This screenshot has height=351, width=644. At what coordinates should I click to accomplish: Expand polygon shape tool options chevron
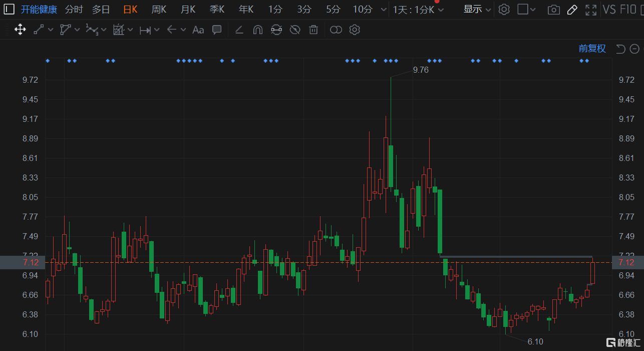click(x=77, y=30)
